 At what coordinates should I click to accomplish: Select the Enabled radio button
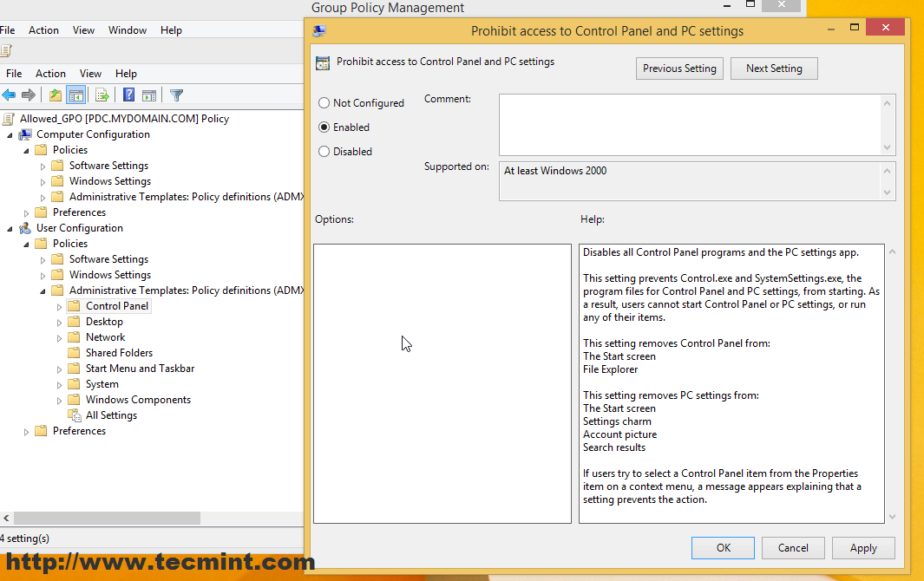pos(325,127)
